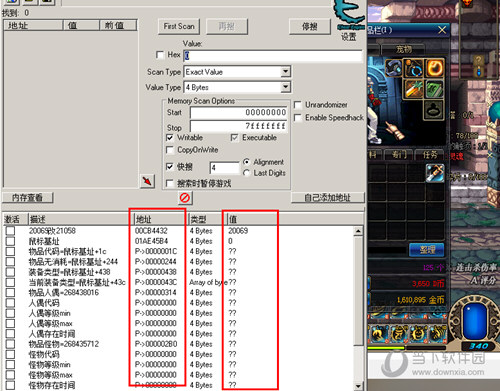500x391 pixels.
Task: Edit the Stop address field
Action: pyautogui.click(x=239, y=126)
